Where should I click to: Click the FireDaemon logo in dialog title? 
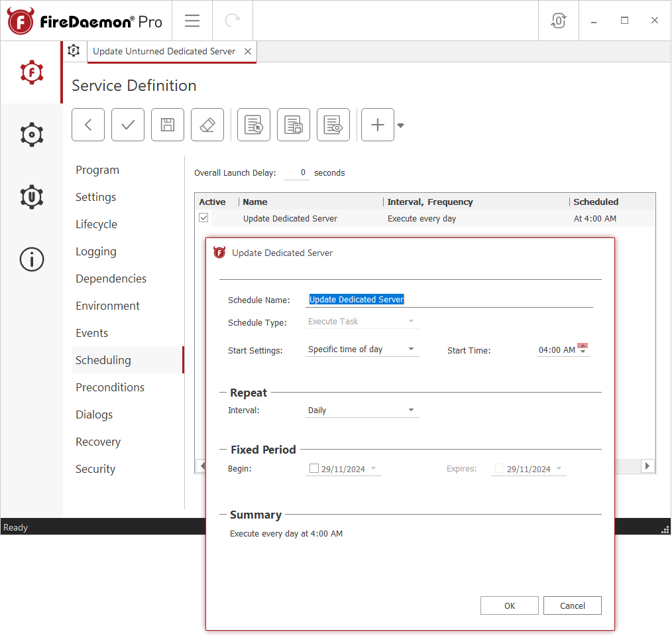coord(219,253)
